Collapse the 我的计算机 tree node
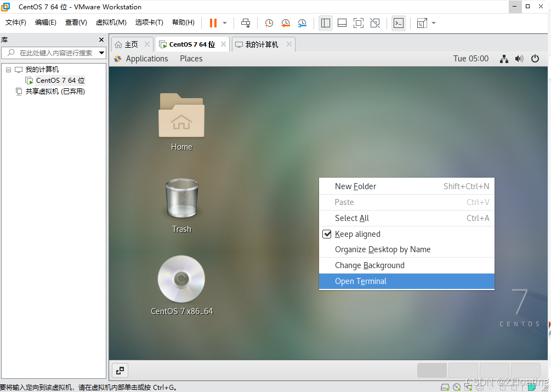 tap(8, 70)
